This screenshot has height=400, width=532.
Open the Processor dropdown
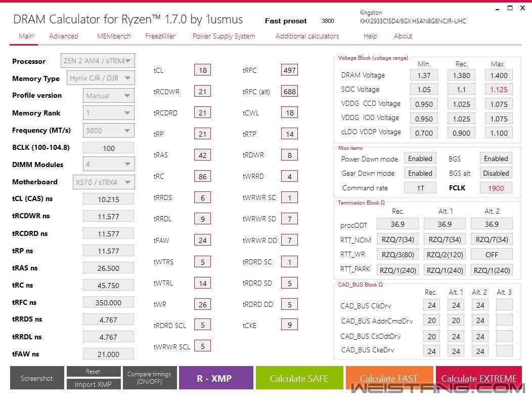(x=98, y=61)
